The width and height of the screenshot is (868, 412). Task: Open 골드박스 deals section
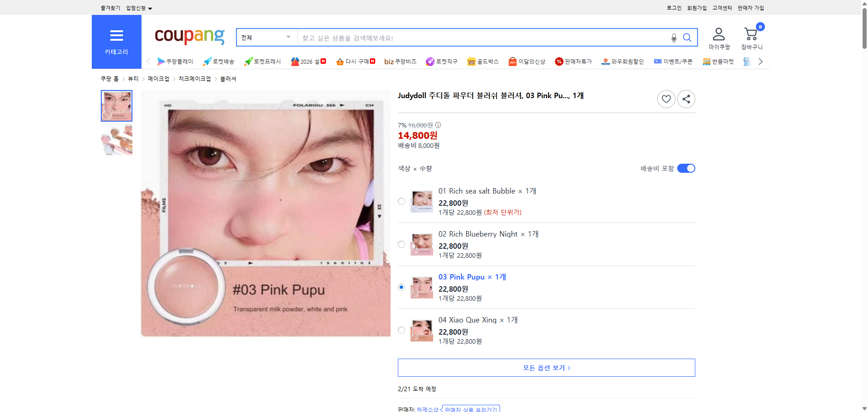483,61
